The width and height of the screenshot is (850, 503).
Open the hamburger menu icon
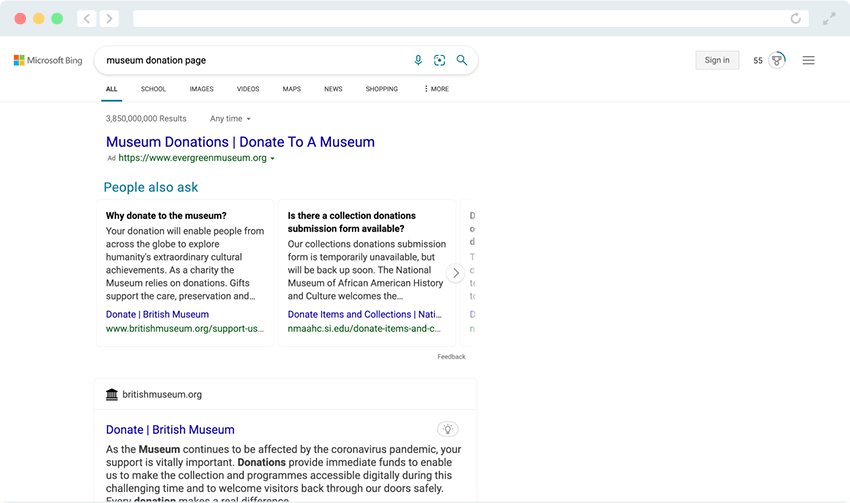point(808,60)
